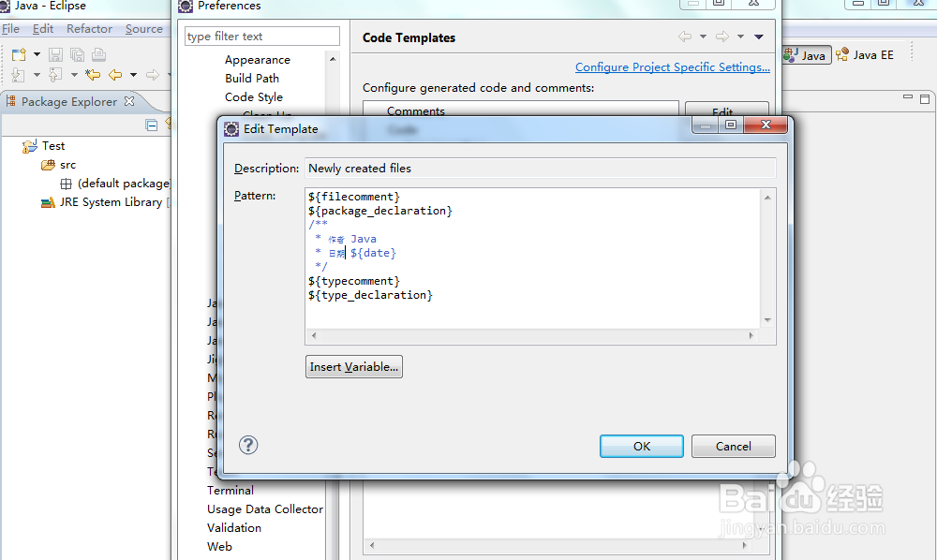Click Pattern scrollbar down arrow
This screenshot has height=560, width=937.
tap(768, 320)
